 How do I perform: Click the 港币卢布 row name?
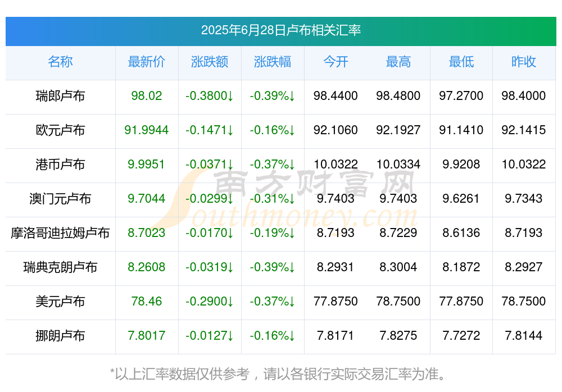point(60,164)
